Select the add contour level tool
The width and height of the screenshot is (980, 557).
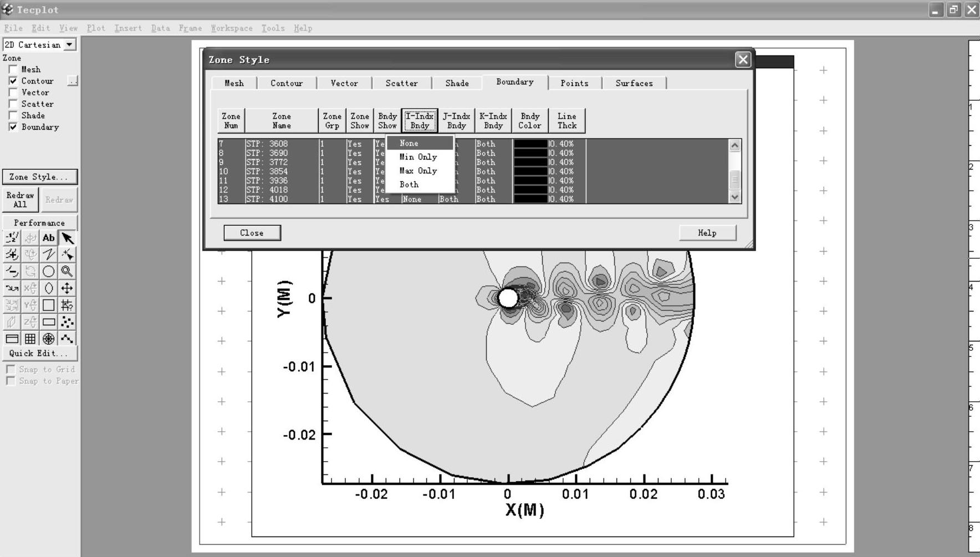tap(12, 254)
